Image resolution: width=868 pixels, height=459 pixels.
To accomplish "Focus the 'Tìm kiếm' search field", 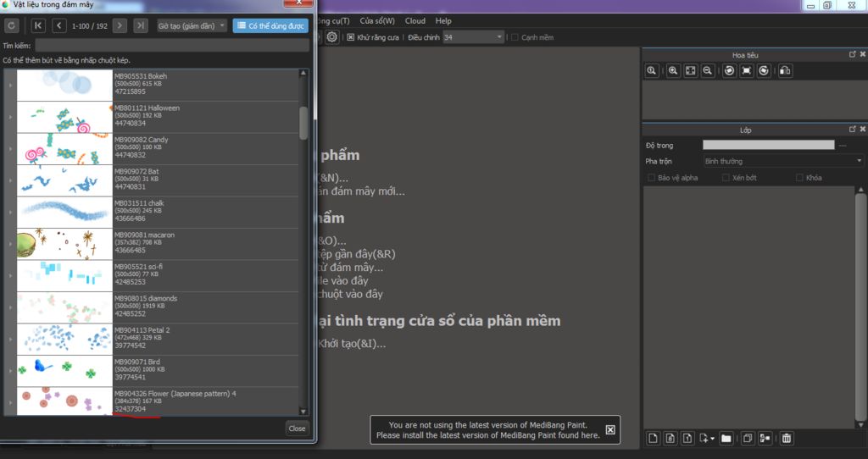I will (x=171, y=46).
